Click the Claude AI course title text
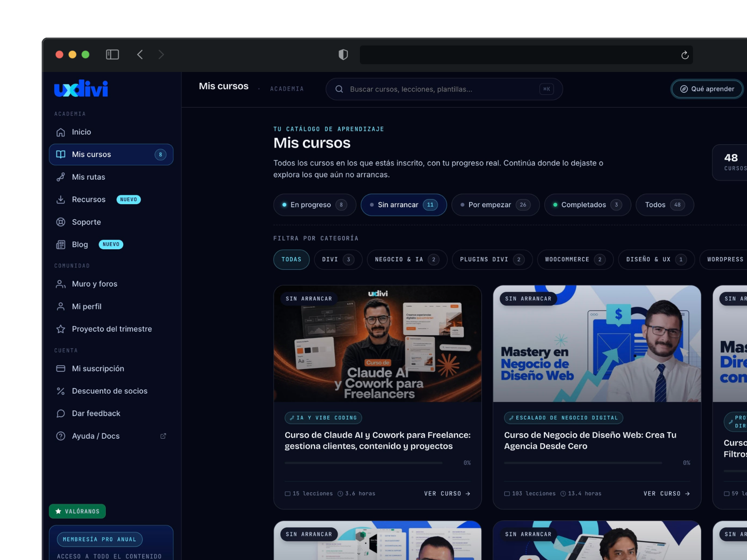This screenshot has height=560, width=747. tap(378, 441)
